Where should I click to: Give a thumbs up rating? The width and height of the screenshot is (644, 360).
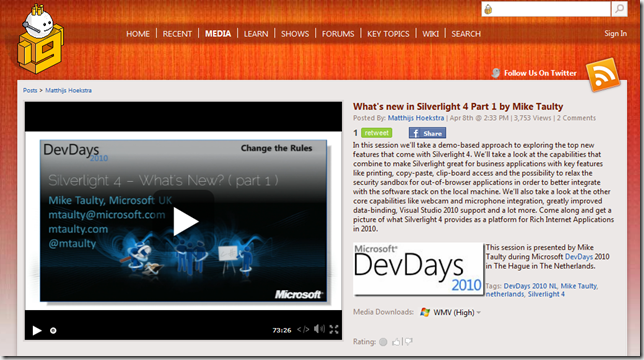click(x=396, y=342)
